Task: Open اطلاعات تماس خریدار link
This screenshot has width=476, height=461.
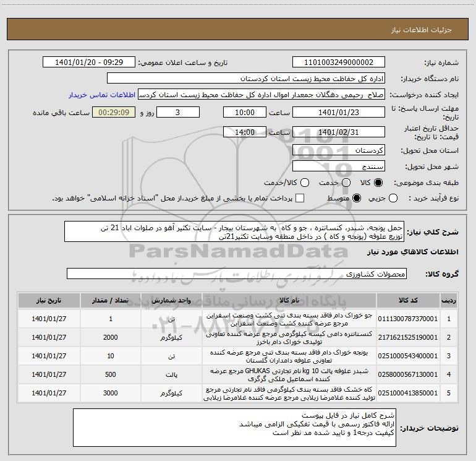Action: [x=102, y=95]
